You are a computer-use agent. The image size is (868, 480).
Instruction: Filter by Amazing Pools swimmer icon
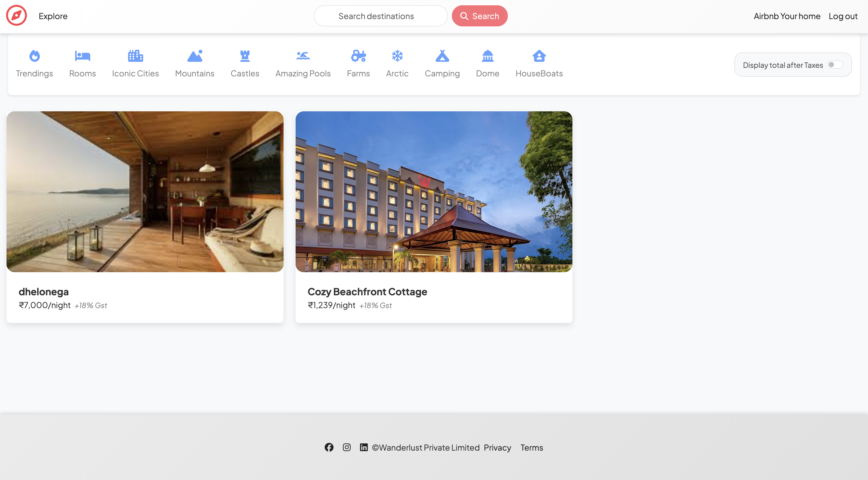point(303,56)
